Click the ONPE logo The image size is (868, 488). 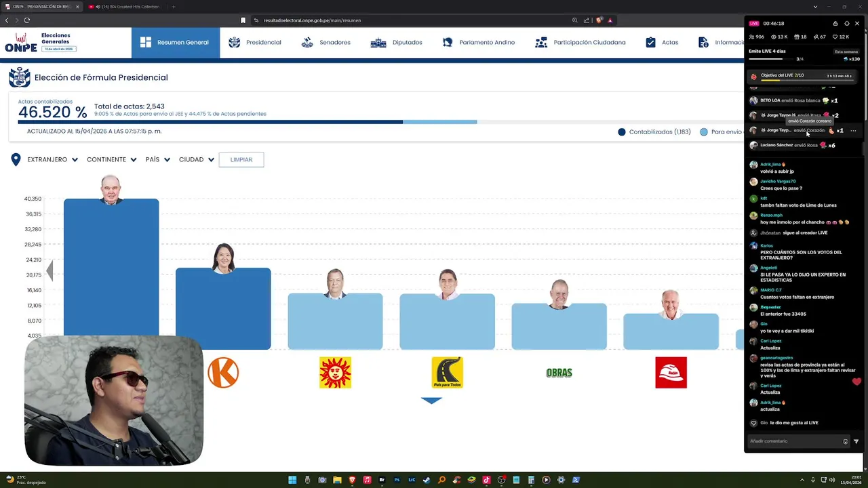pos(21,43)
